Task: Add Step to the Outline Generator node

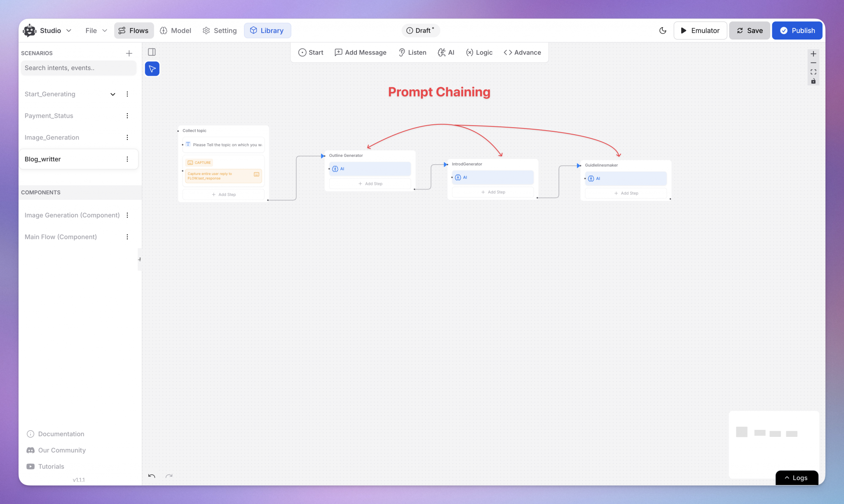Action: point(370,183)
